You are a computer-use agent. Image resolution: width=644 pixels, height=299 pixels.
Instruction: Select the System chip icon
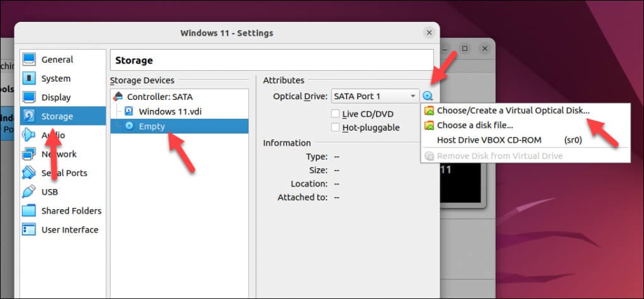click(x=30, y=79)
